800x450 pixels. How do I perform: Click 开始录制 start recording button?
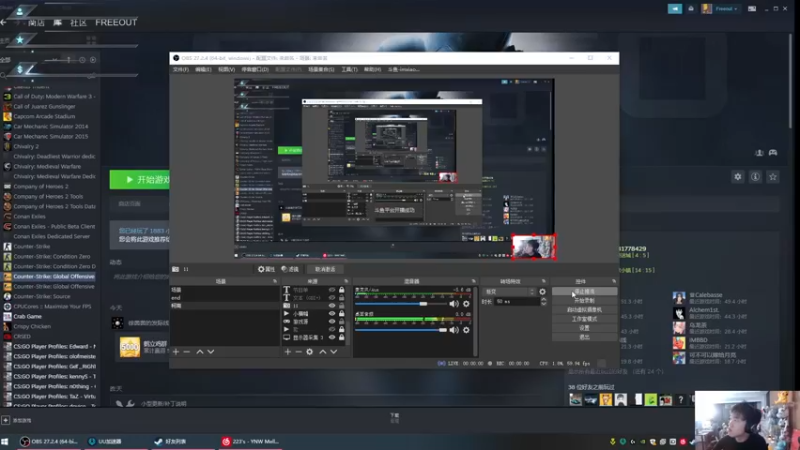coord(584,301)
